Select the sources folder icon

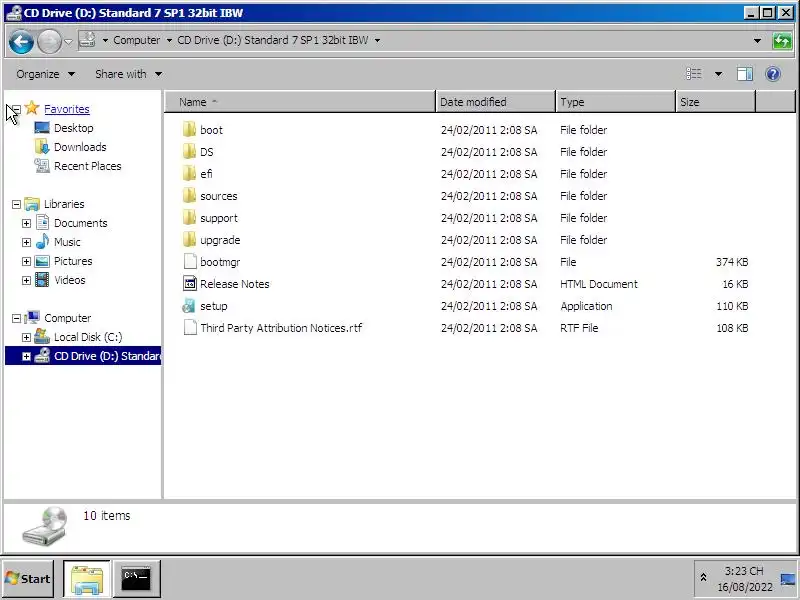[x=189, y=195]
